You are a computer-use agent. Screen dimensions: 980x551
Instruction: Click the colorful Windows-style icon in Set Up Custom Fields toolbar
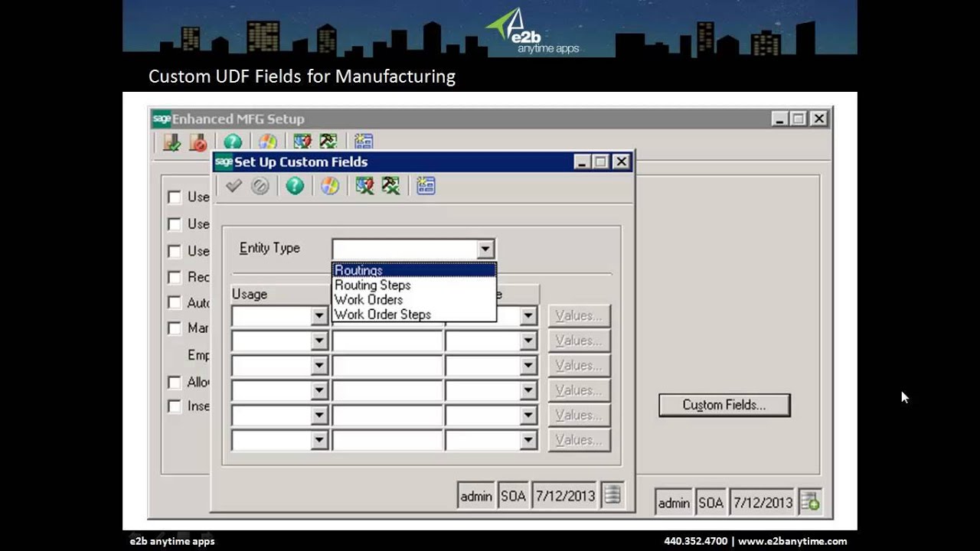tap(329, 186)
